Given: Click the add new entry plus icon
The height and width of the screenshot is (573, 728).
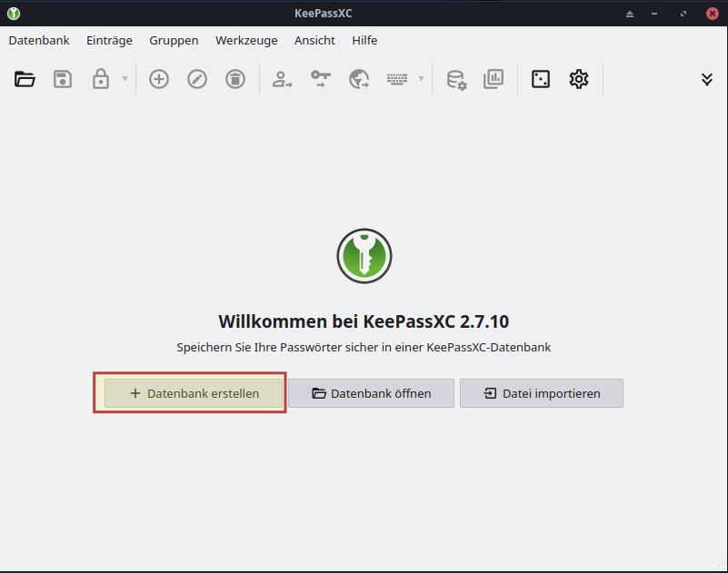Looking at the screenshot, I should 159,79.
